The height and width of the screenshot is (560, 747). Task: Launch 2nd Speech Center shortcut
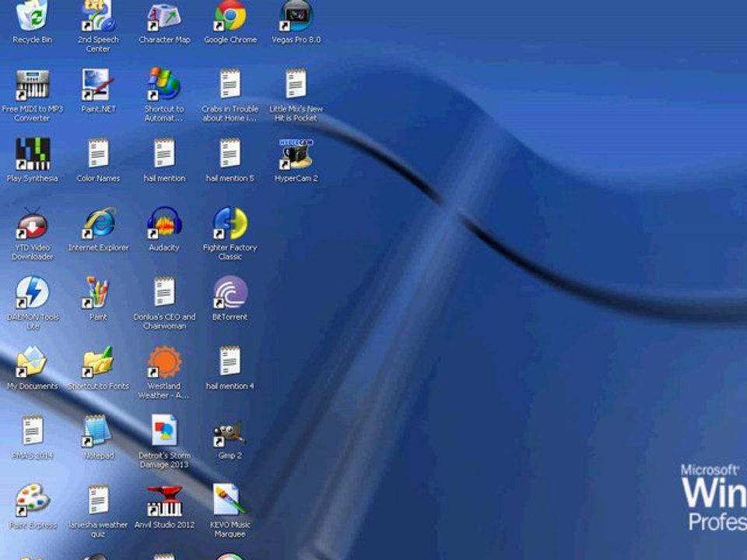(x=98, y=16)
